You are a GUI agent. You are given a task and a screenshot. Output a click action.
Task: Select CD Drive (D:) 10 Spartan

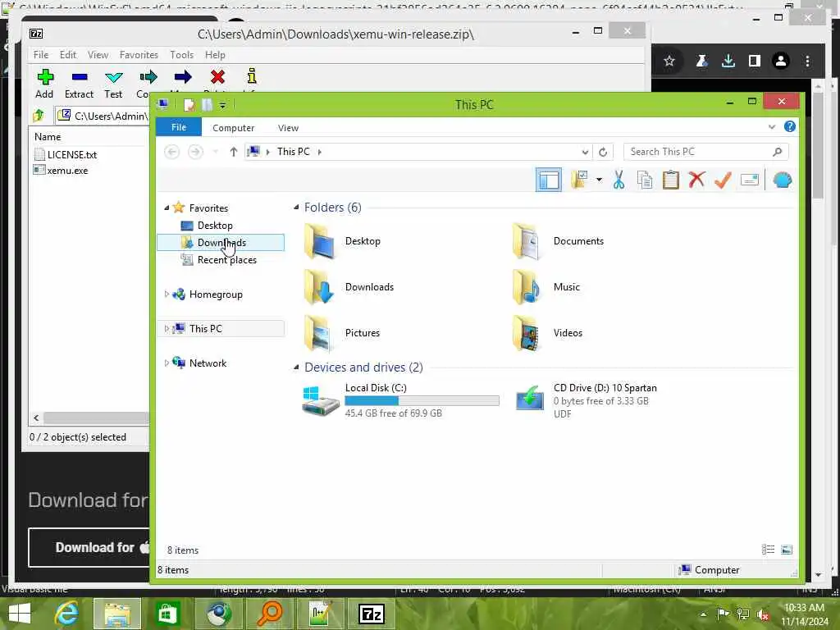click(x=586, y=400)
